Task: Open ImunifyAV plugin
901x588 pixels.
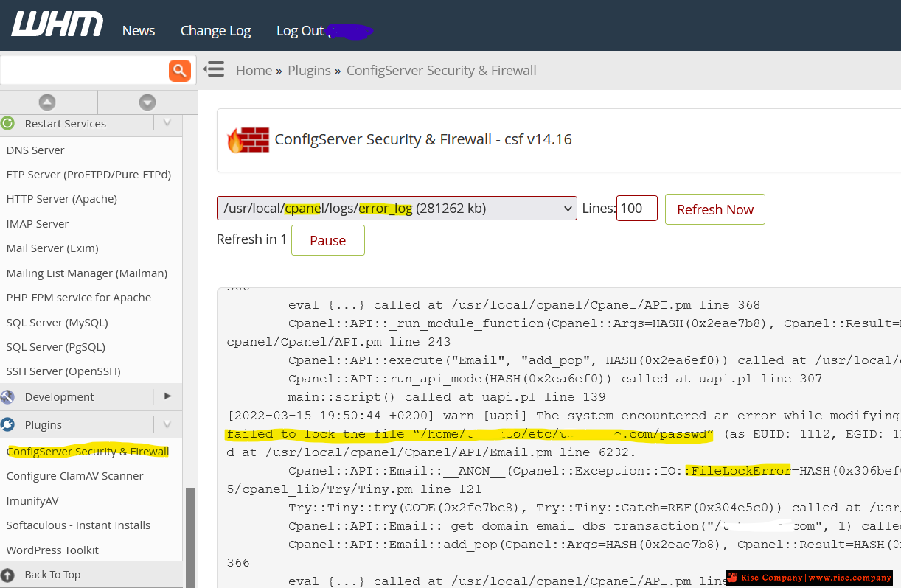Action: pyautogui.click(x=32, y=500)
